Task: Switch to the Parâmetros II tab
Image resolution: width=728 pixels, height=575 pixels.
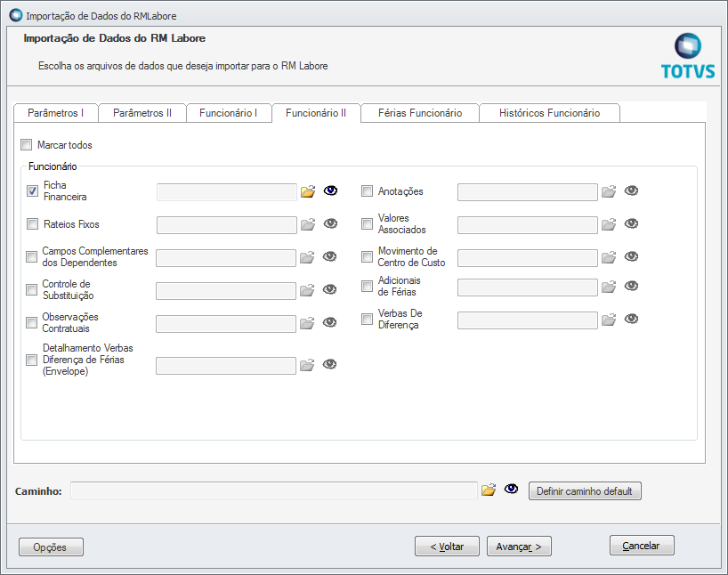Action: point(142,113)
